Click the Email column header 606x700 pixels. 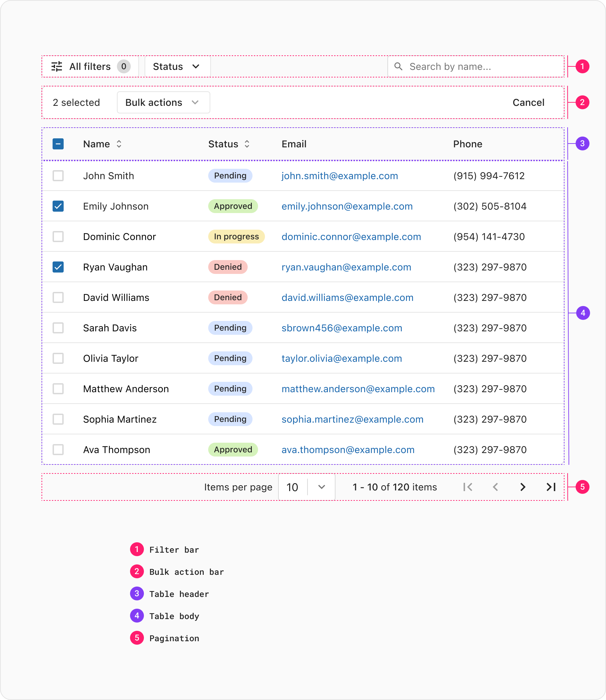pos(294,144)
